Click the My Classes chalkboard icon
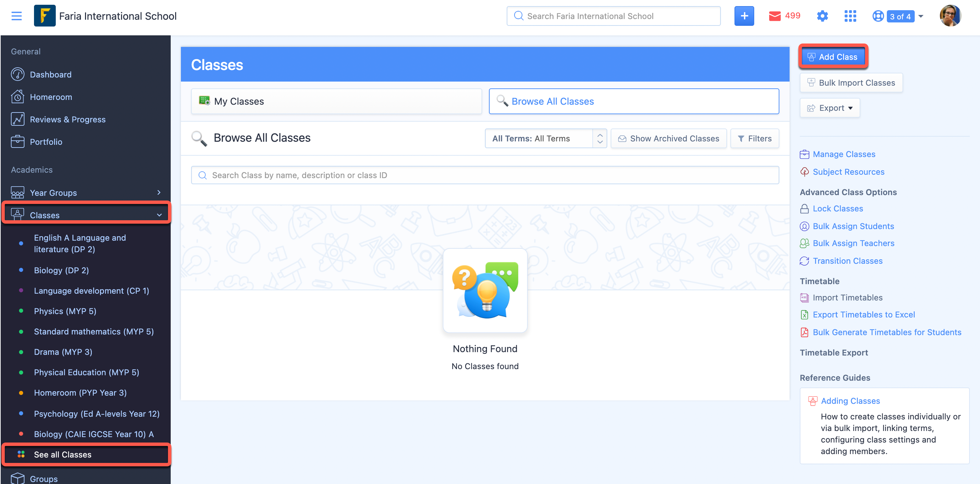980x484 pixels. click(204, 100)
